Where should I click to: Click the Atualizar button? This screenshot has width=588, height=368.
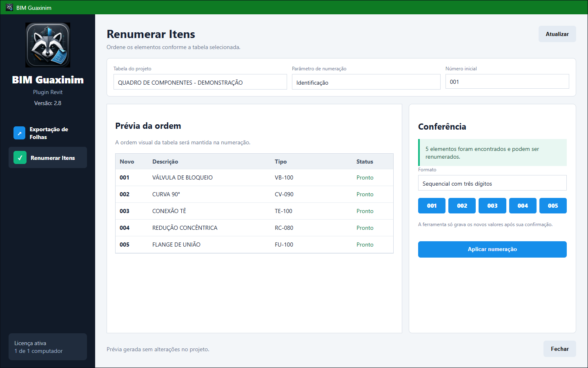pyautogui.click(x=557, y=34)
